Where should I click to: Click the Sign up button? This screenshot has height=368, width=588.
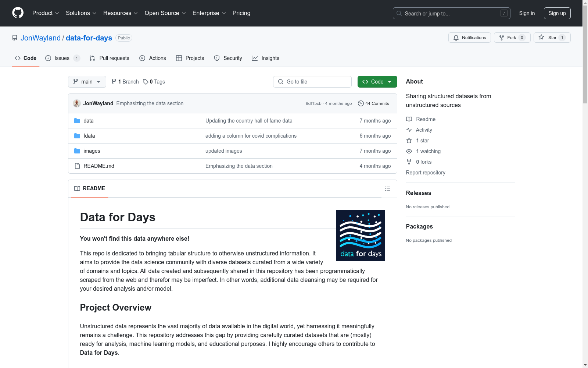pos(557,13)
